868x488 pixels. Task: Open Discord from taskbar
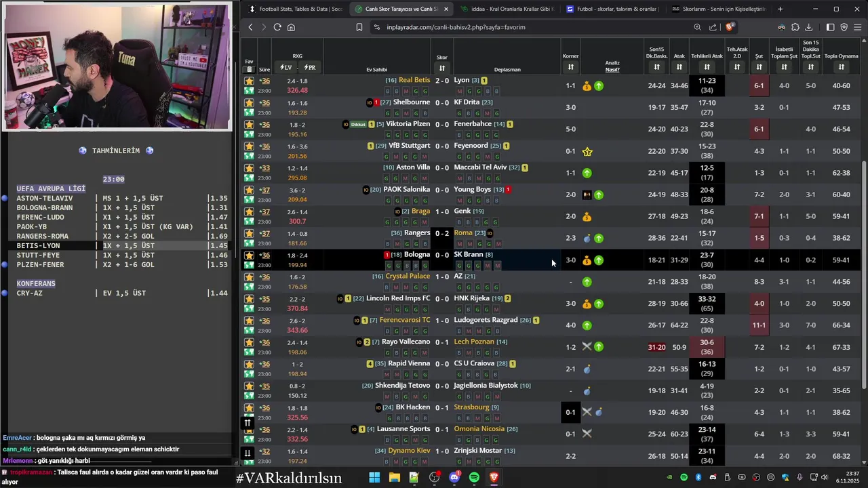pyautogui.click(x=454, y=477)
